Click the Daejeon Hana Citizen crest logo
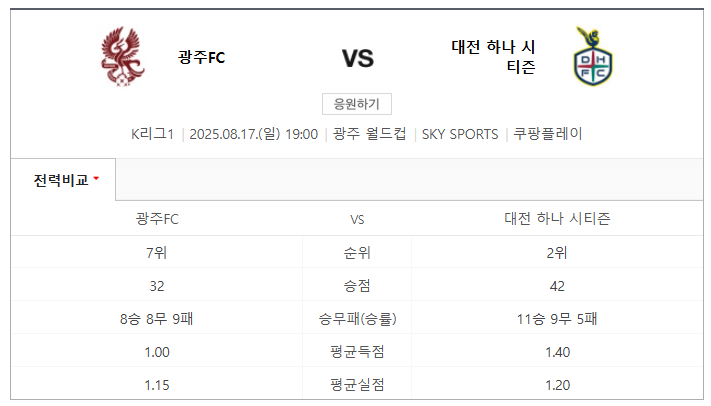711x406 pixels. 593,56
